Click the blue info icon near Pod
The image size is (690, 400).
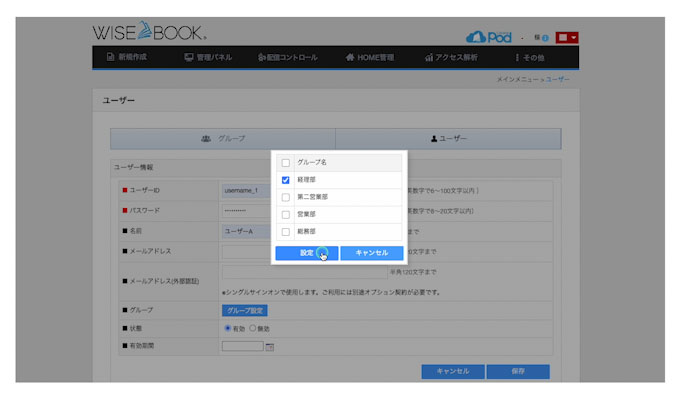coord(545,38)
